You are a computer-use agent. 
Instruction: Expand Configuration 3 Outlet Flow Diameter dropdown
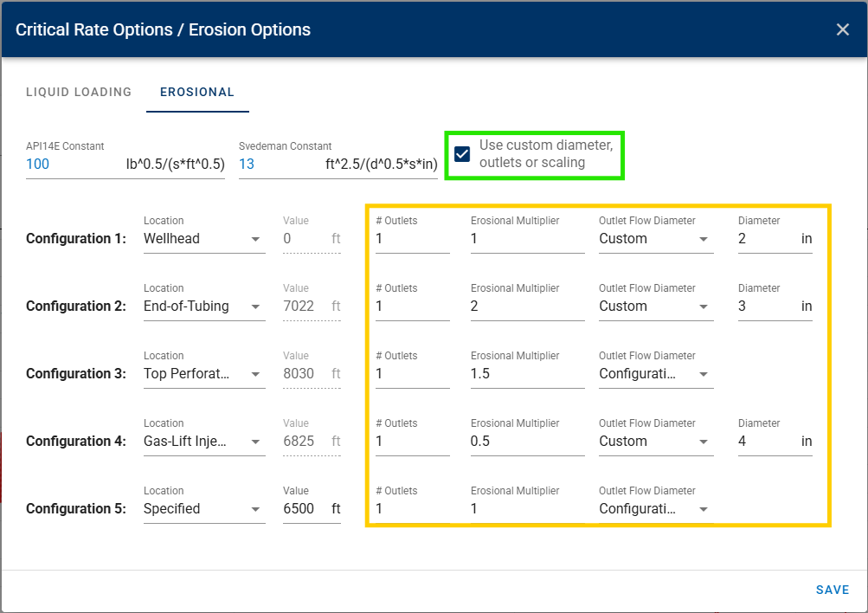[x=655, y=374]
